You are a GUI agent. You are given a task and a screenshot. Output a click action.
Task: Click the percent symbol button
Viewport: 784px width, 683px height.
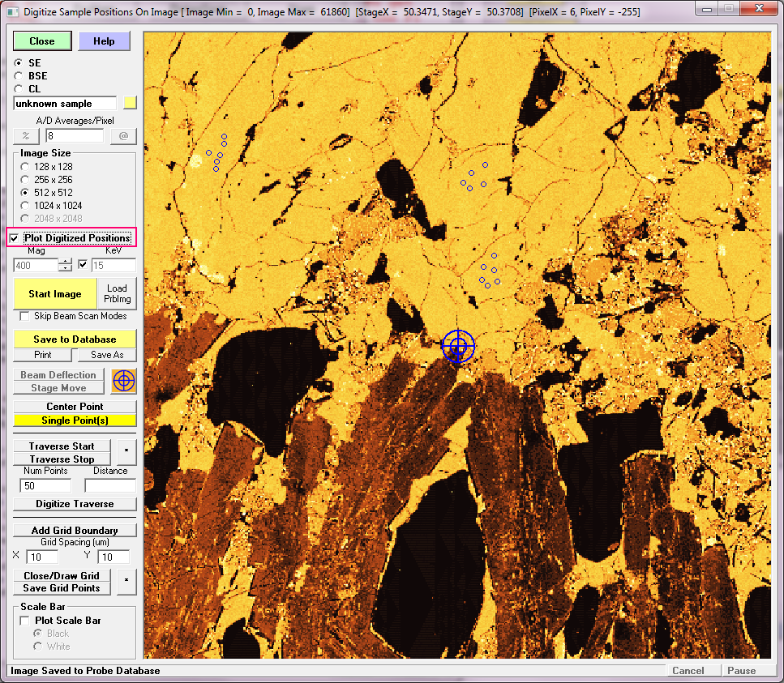tap(26, 136)
